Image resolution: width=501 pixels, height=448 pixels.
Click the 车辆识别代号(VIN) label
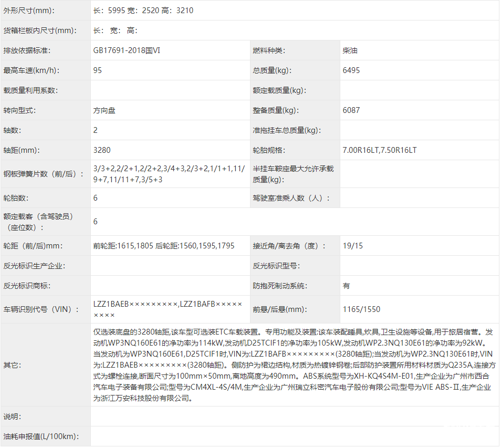(41, 309)
